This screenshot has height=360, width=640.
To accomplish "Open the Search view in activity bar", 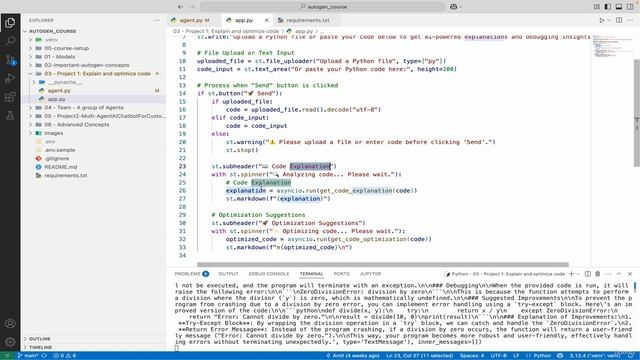I will [x=10, y=41].
